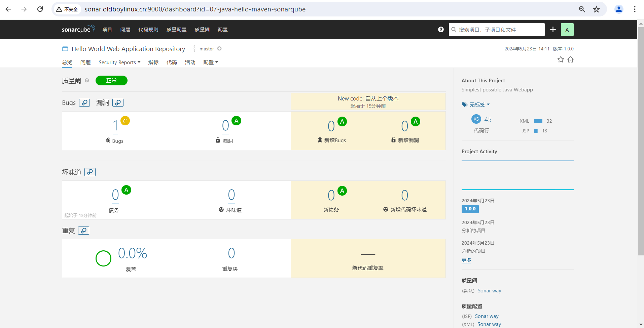Open the browser profile icon
Image resolution: width=644 pixels, height=328 pixels.
point(619,9)
